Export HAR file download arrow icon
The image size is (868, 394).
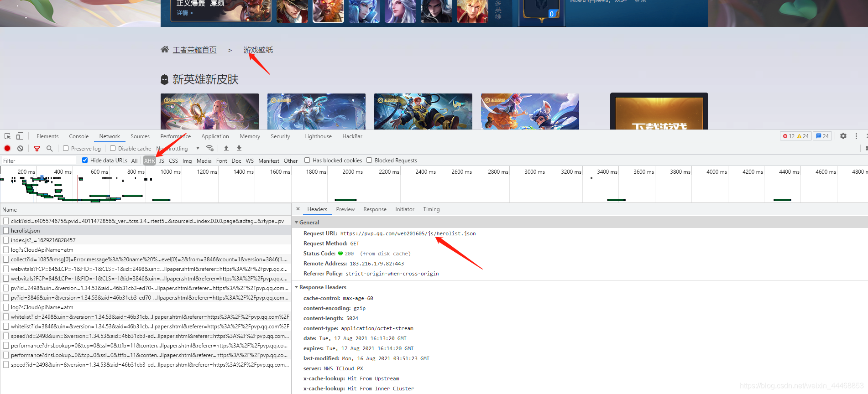239,148
